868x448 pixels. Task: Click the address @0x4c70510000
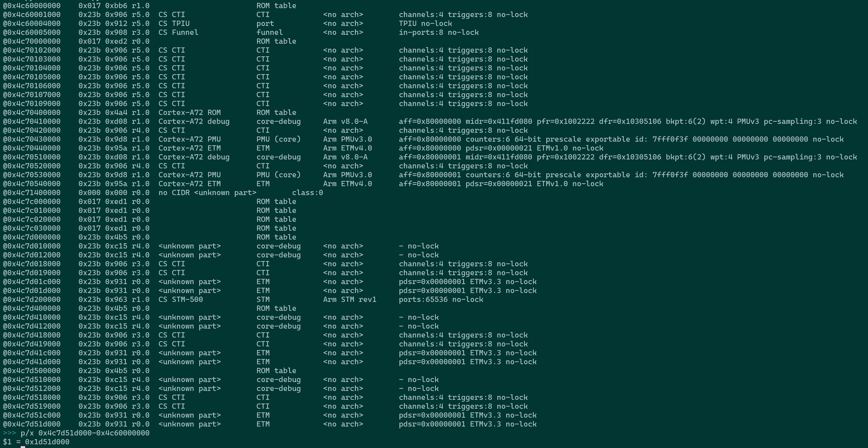click(x=32, y=157)
